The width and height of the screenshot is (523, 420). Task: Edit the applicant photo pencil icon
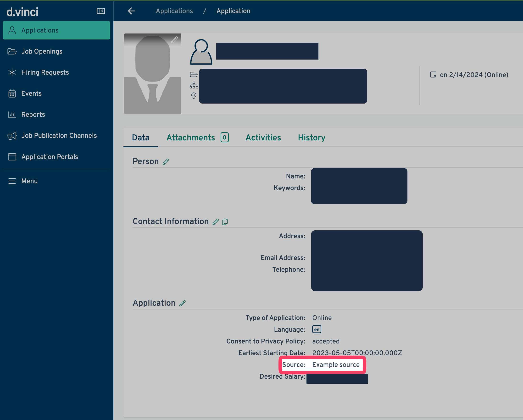[174, 39]
